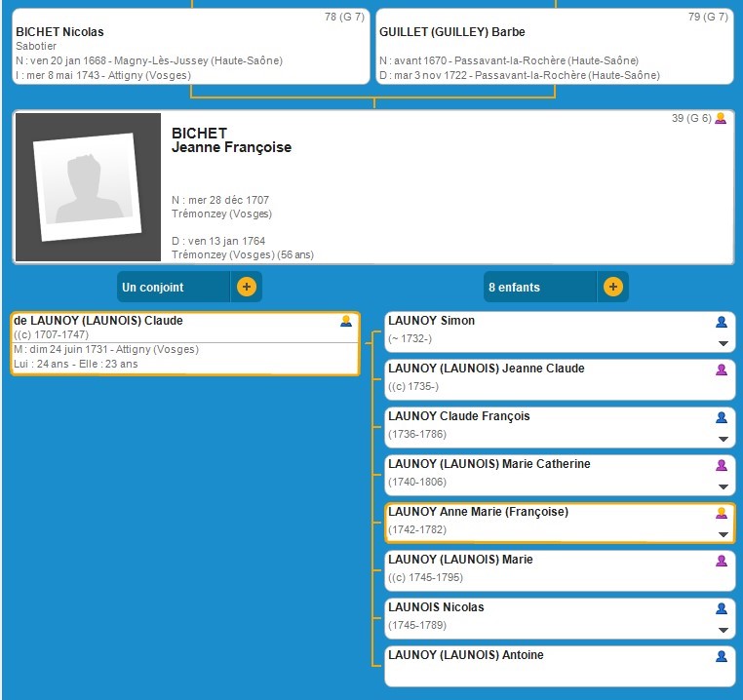Expand the Anne Marie (Françoise) Launoy entry
The image size is (743, 700).
tap(723, 534)
